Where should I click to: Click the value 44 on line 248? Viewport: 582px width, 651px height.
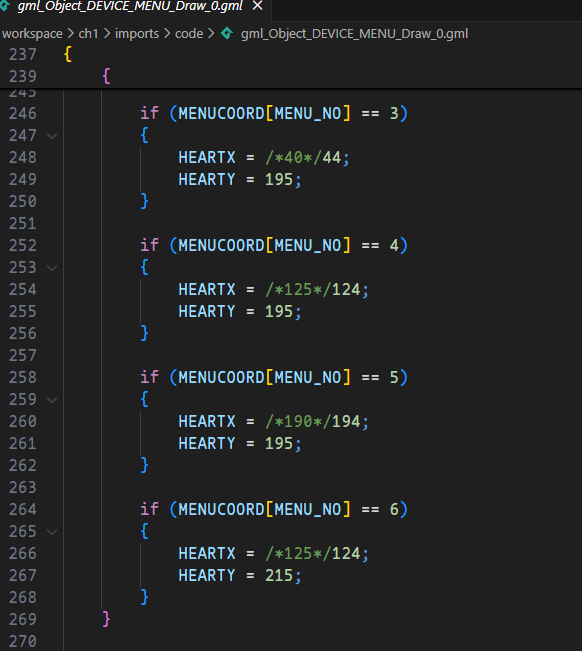332,157
